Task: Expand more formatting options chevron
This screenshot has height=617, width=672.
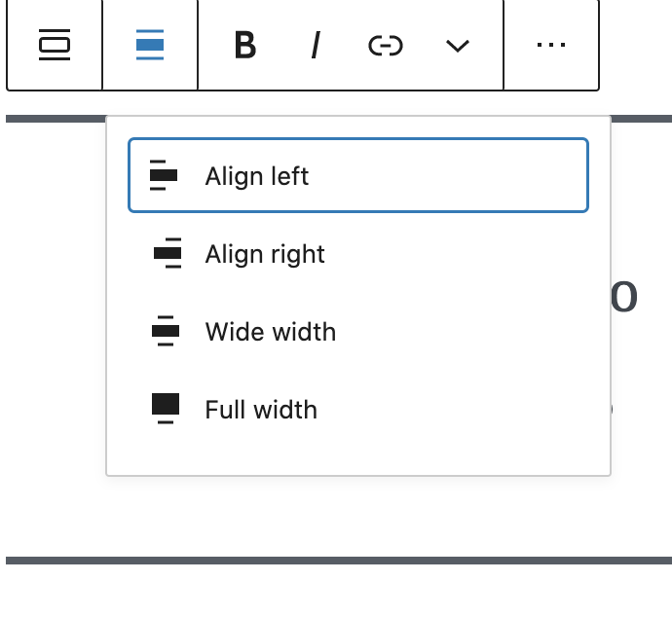Action: pos(458,46)
